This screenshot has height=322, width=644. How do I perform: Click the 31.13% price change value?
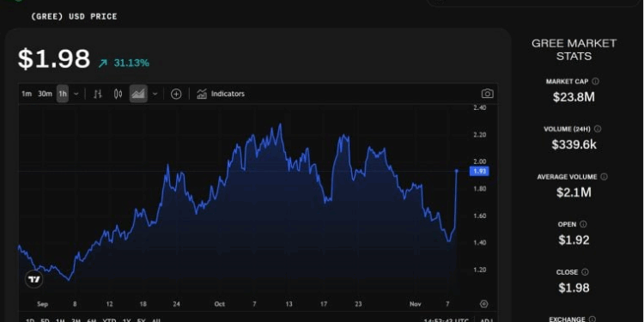pyautogui.click(x=131, y=63)
